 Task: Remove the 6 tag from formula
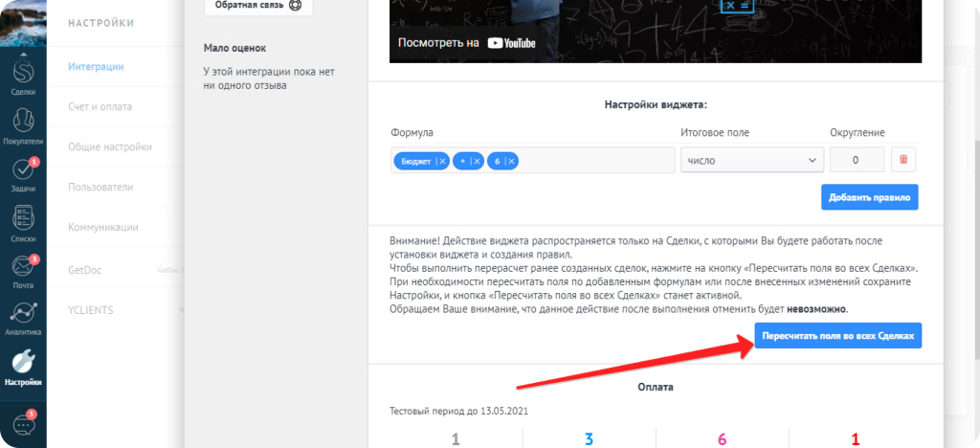(x=512, y=162)
